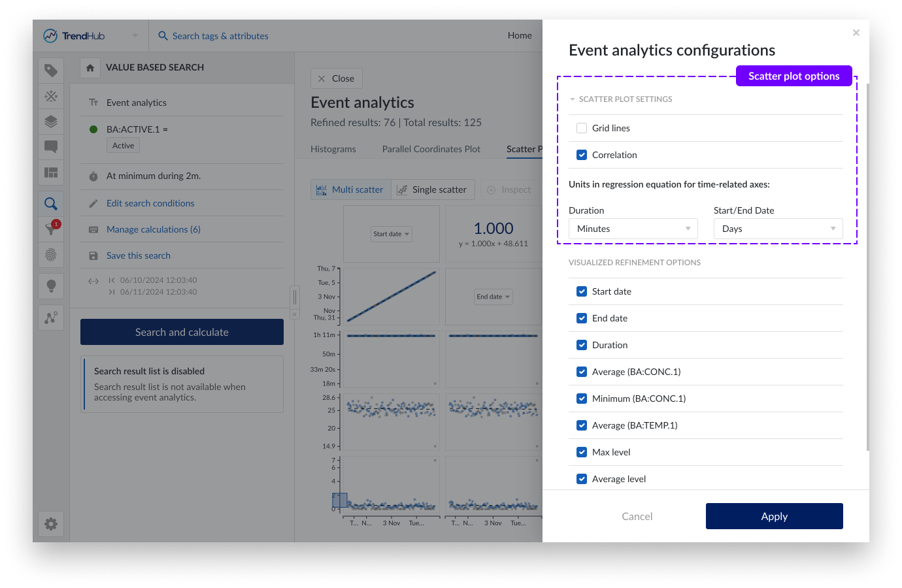
Task: Collapse the Scatter Plot Settings section
Action: coord(573,99)
